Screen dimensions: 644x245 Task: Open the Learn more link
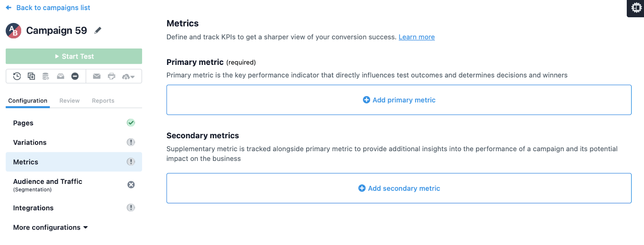tap(417, 37)
